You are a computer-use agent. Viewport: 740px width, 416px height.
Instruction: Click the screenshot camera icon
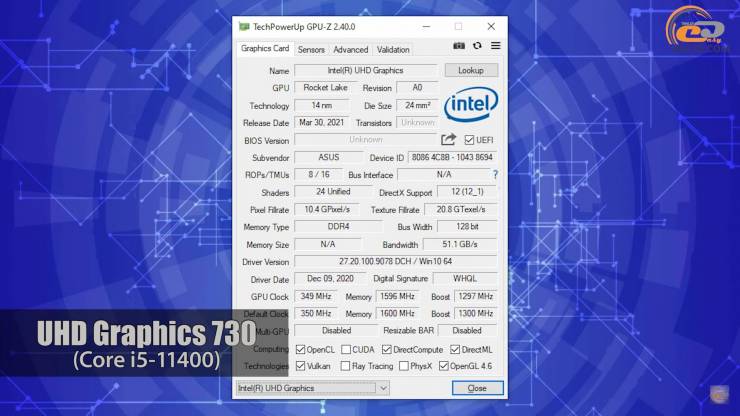[x=459, y=46]
